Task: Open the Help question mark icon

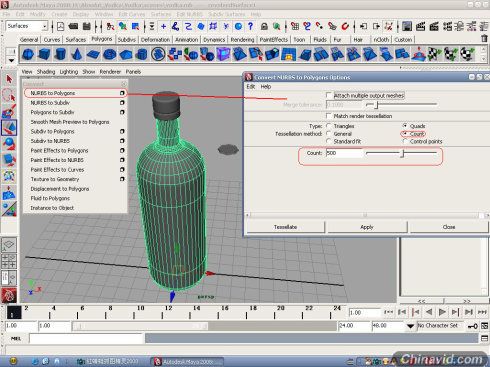Action: click(251, 26)
